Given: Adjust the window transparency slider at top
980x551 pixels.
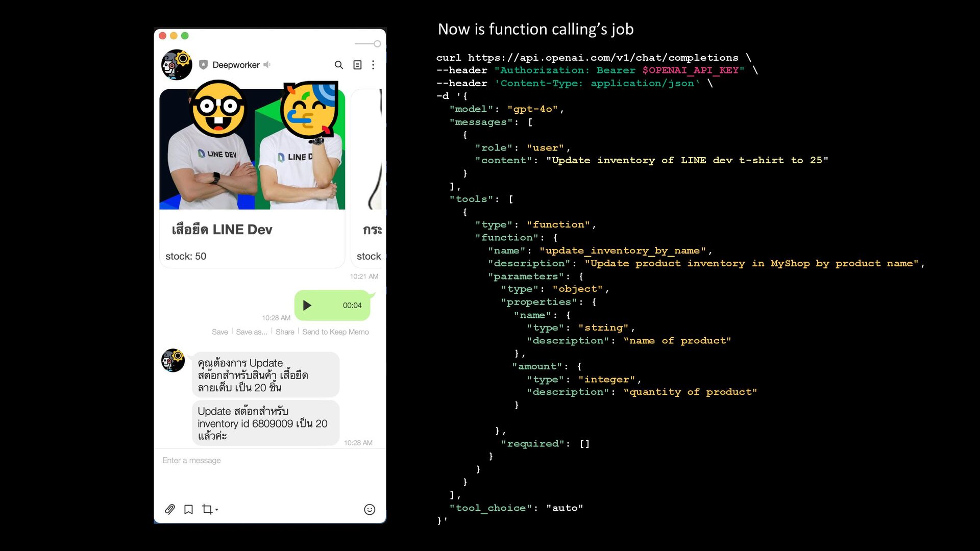Looking at the screenshot, I should tap(368, 44).
